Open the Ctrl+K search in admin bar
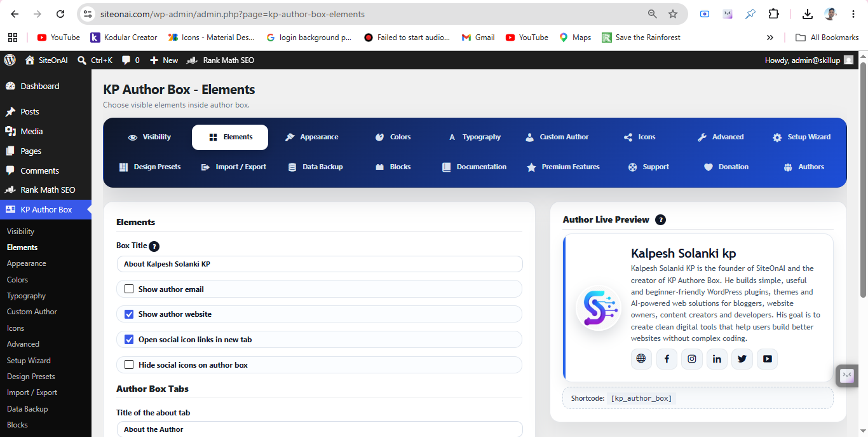 (x=94, y=60)
